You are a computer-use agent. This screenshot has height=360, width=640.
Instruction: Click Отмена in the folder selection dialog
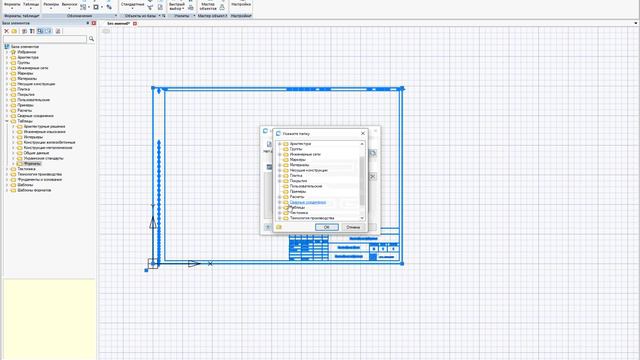tap(353, 227)
